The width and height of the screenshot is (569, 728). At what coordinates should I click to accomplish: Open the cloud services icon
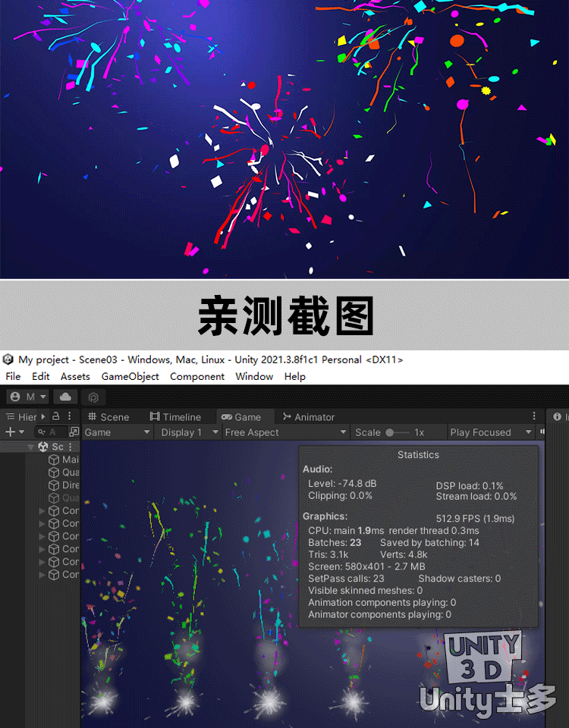click(x=65, y=397)
